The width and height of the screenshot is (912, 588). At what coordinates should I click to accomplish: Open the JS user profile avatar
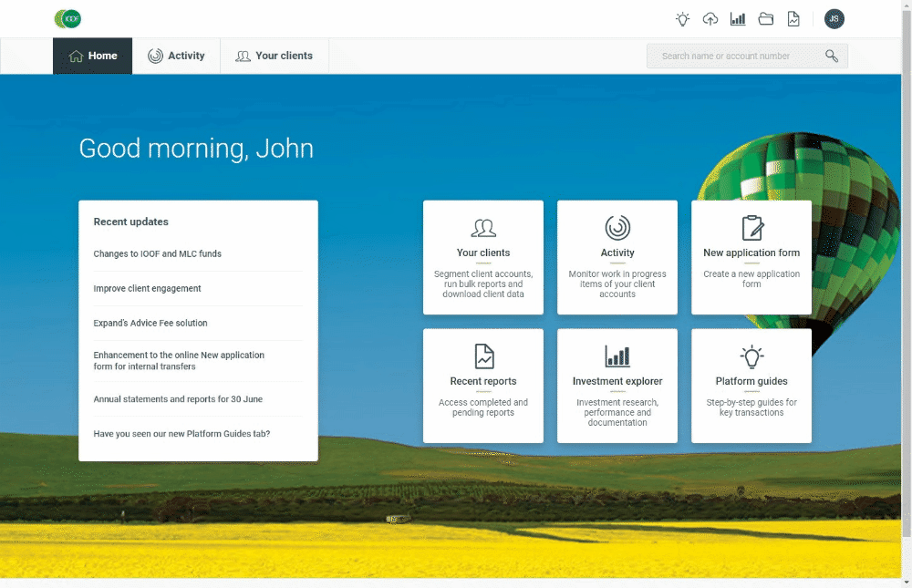834,19
